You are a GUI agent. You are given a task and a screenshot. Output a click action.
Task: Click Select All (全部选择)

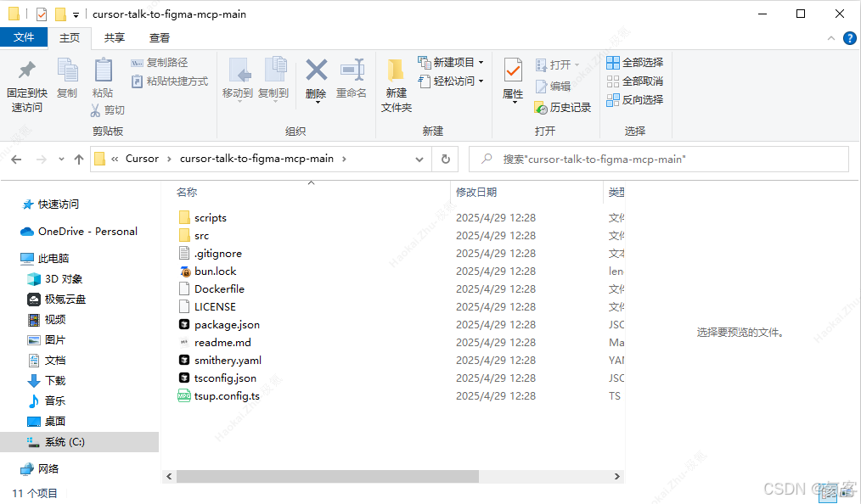click(x=635, y=63)
